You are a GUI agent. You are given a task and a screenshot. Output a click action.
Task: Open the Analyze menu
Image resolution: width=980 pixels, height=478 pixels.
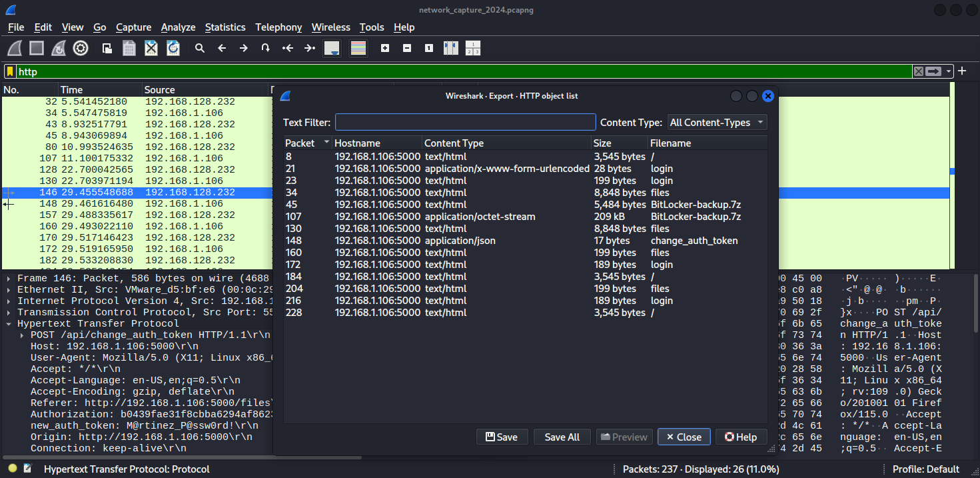(178, 27)
